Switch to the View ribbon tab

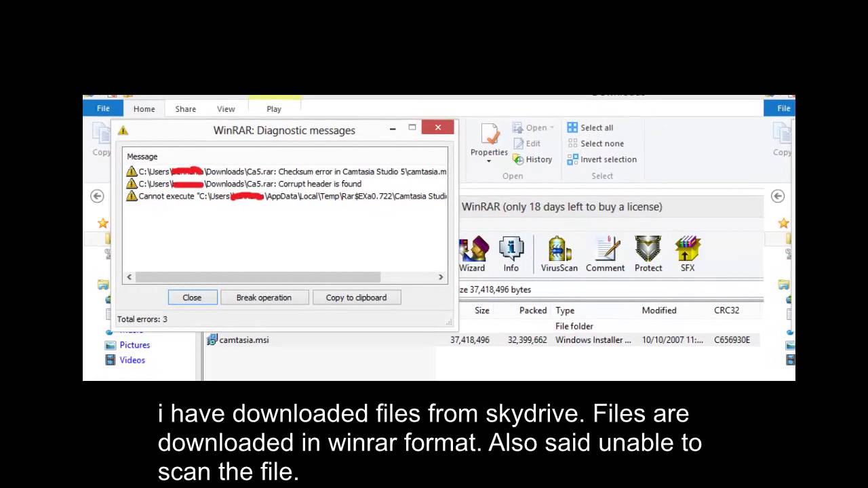(226, 108)
